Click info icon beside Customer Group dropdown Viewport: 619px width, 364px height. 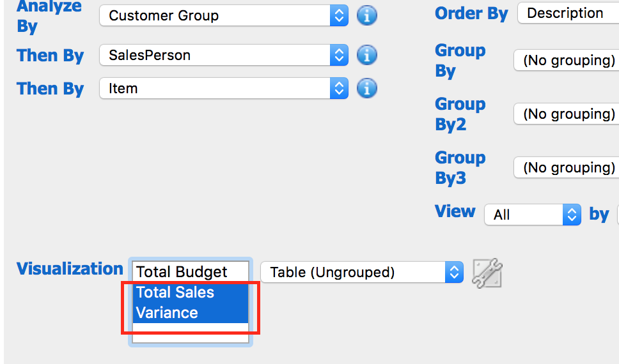tap(367, 15)
